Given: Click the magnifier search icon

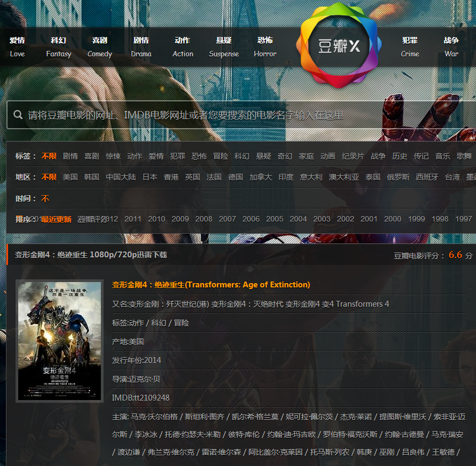Looking at the screenshot, I should pyautogui.click(x=18, y=115).
